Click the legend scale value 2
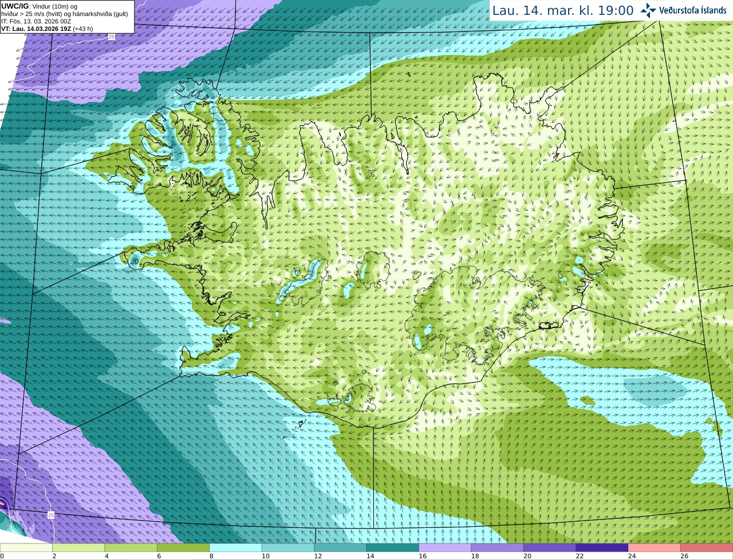This screenshot has height=560, width=733. [54, 556]
